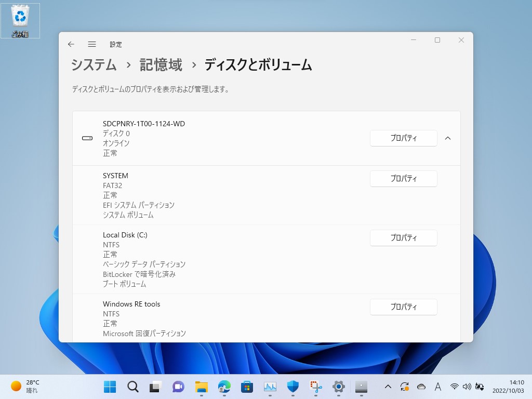Screen dimensions: 532x399
Task: Collapse the SDCPNRY-1T00-1124-WD disk details
Action: tap(448, 138)
